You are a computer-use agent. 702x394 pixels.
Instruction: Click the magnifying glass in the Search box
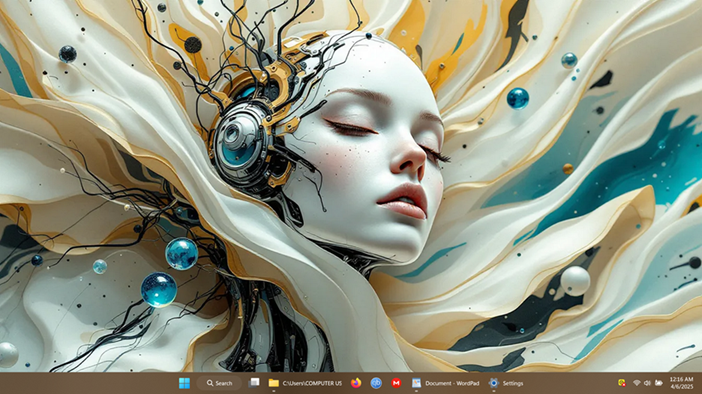tap(210, 383)
